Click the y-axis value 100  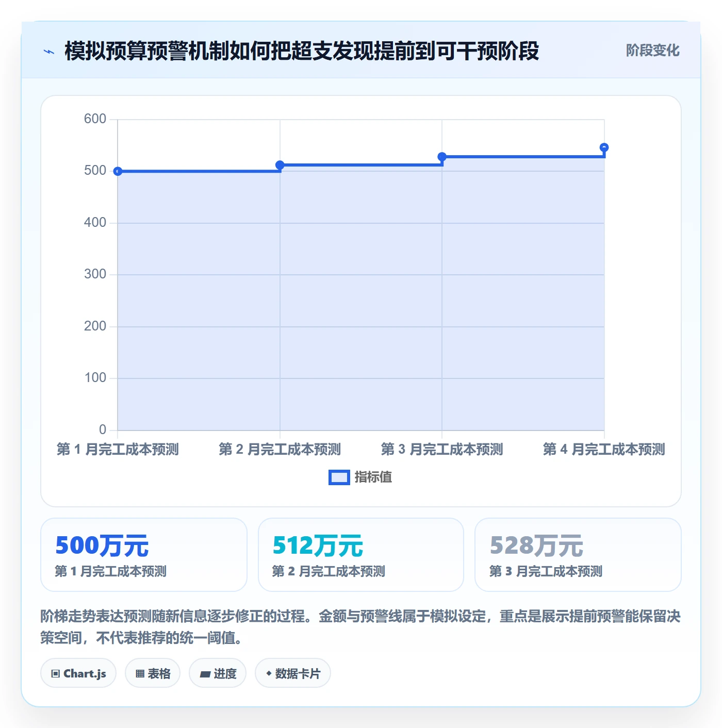point(95,378)
